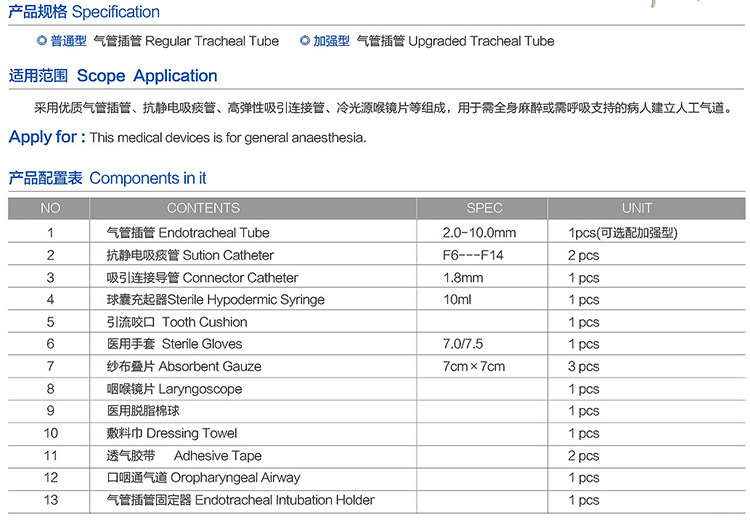Image resolution: width=750 pixels, height=520 pixels.
Task: Click the NO column header
Action: pos(50,208)
